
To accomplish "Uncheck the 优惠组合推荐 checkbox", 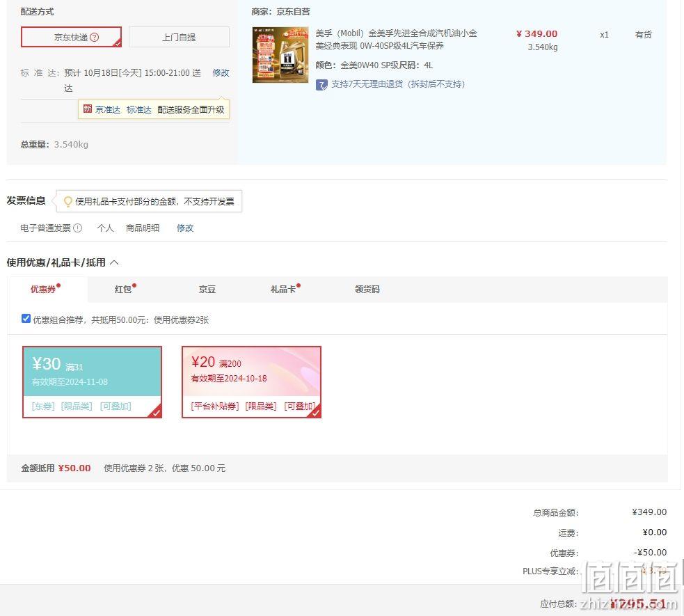I will [x=26, y=319].
